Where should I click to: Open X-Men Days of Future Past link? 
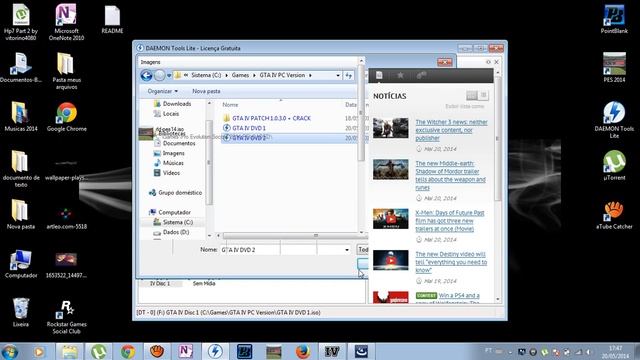click(450, 221)
